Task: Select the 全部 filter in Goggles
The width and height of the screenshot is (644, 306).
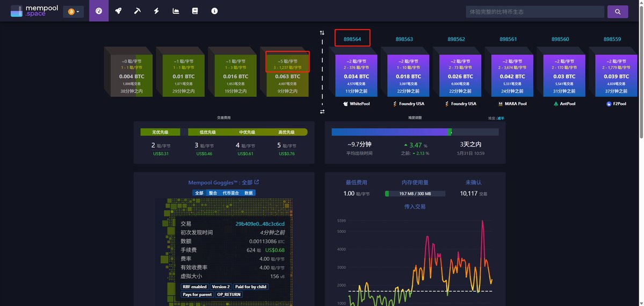Action: click(199, 193)
